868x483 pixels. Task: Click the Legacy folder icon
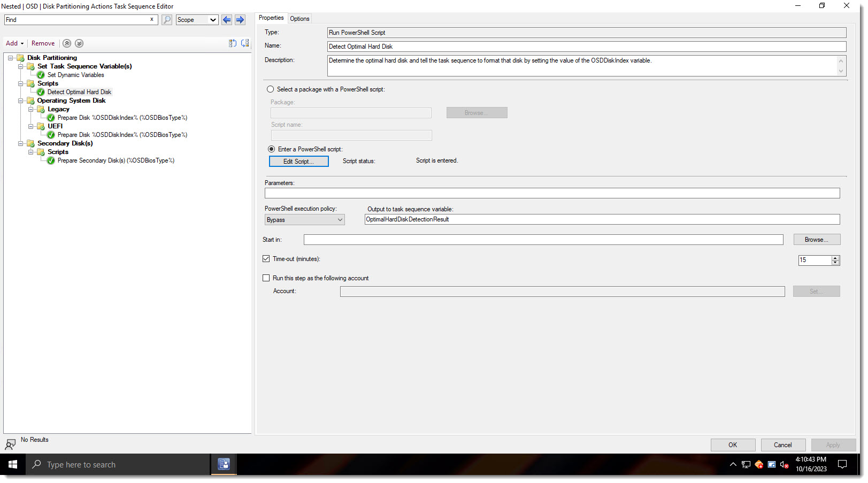41,109
